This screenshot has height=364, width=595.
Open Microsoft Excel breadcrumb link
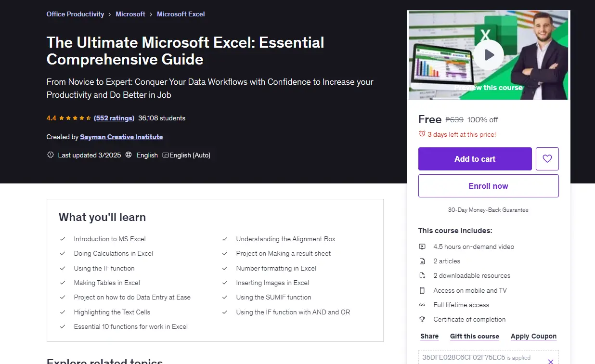[x=181, y=14]
